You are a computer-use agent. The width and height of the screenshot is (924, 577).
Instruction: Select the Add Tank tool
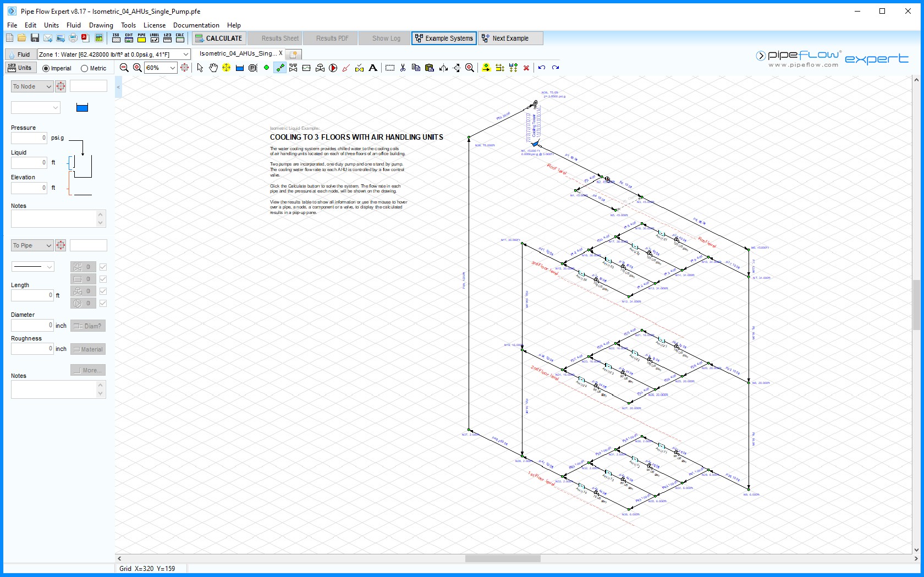tap(240, 68)
